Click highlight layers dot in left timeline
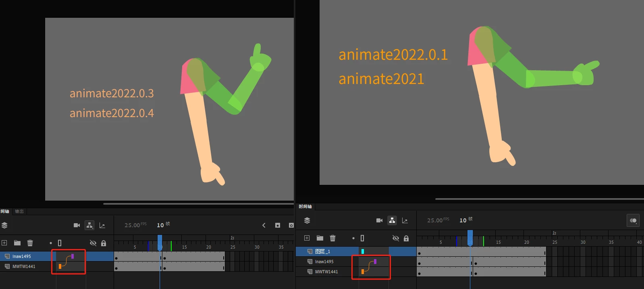Screen dimensions: 644x289 51,243
